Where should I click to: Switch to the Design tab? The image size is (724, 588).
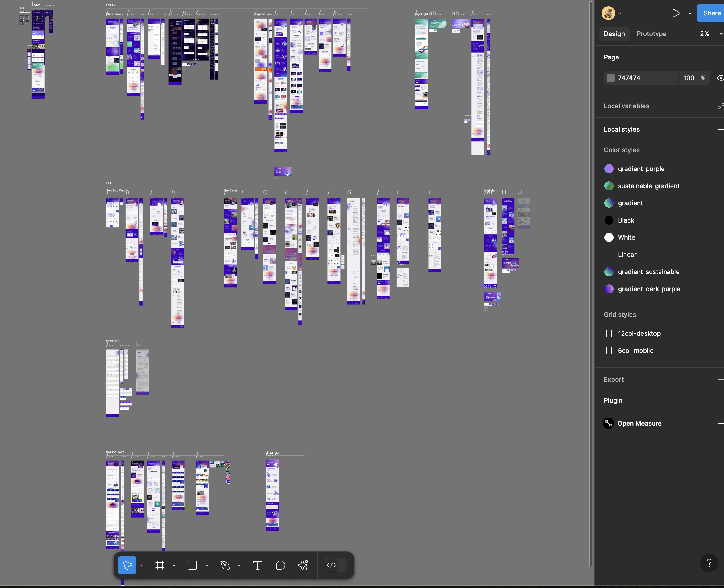[614, 34]
